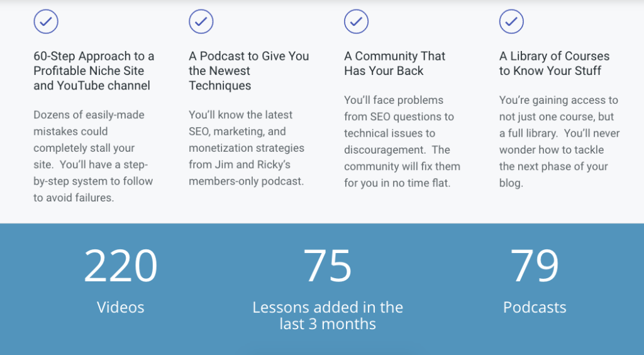Select the checkmark icon above 'A Community'
This screenshot has height=355, width=644.
(x=357, y=21)
